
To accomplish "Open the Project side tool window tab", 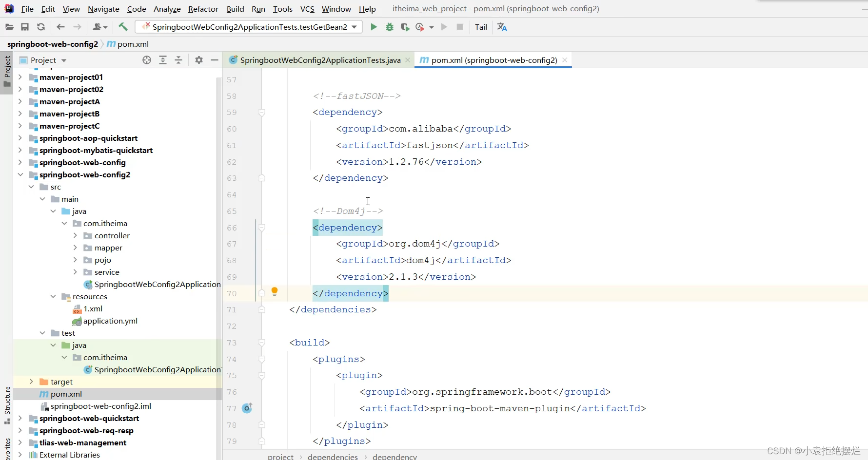I will coord(7,72).
